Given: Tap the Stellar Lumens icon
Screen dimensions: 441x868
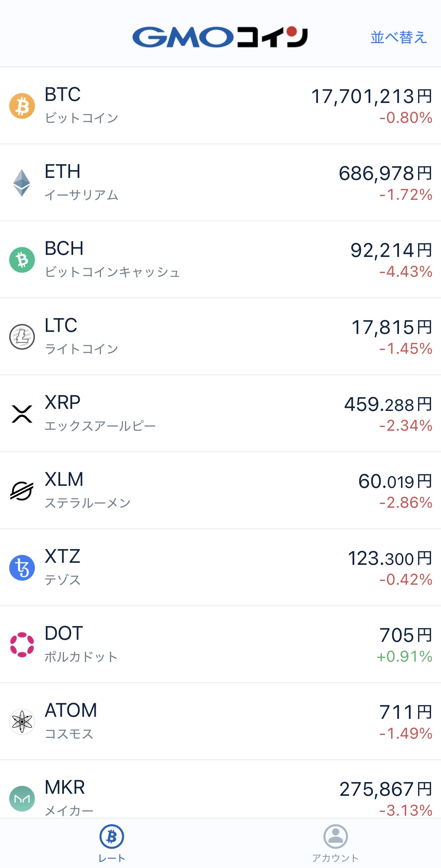Looking at the screenshot, I should click(x=22, y=491).
